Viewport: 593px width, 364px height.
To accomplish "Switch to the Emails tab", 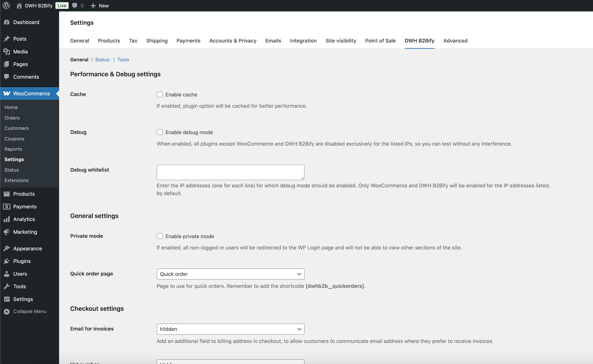I will tap(273, 41).
